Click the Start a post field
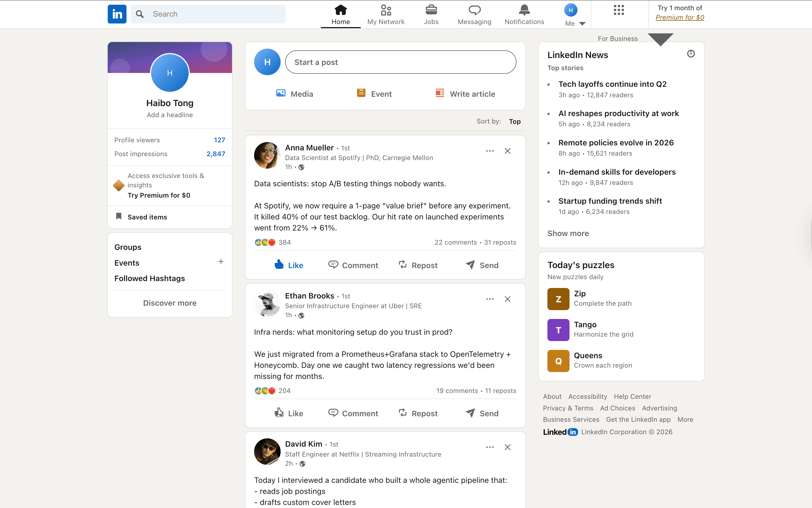The width and height of the screenshot is (812, 508). tap(400, 62)
